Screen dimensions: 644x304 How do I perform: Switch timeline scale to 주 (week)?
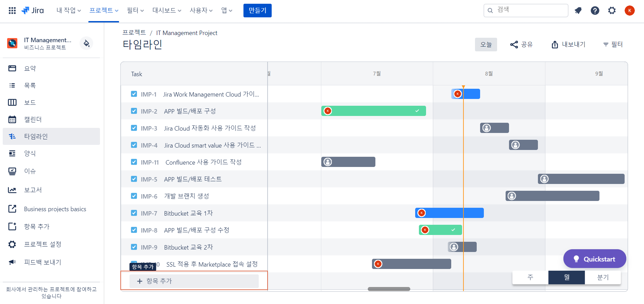[x=530, y=277]
